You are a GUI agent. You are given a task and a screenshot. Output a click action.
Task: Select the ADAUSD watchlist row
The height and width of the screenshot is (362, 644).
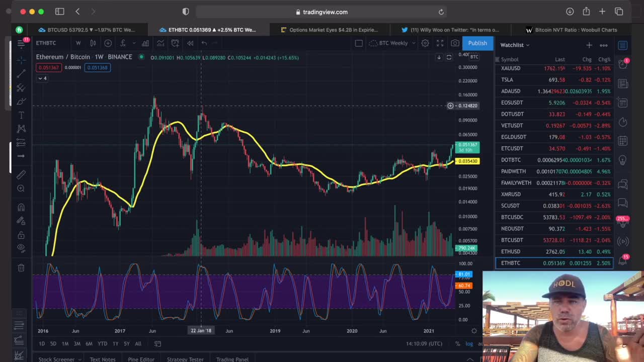click(554, 91)
